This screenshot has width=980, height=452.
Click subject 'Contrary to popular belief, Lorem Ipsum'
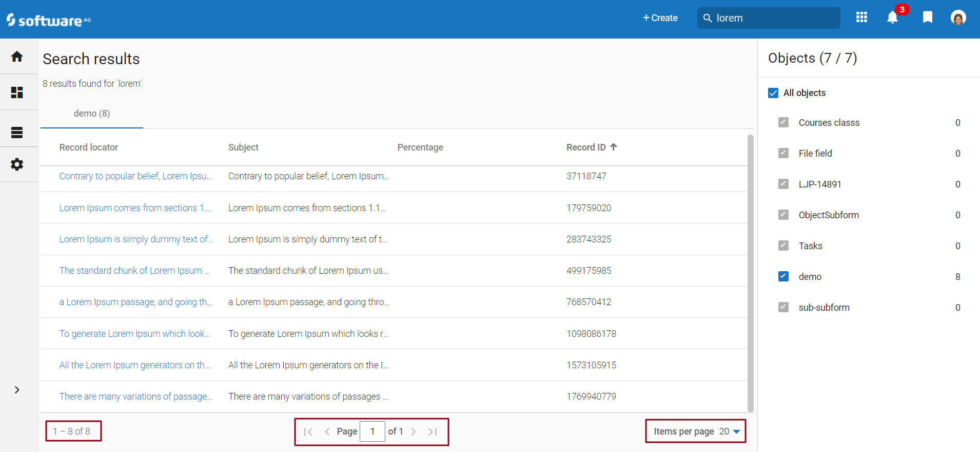click(309, 176)
